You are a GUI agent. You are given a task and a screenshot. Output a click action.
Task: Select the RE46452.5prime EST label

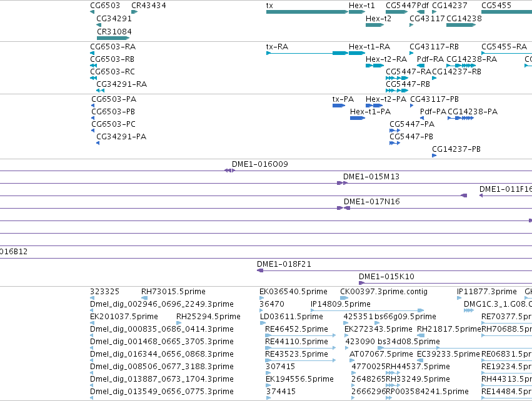tap(296, 329)
